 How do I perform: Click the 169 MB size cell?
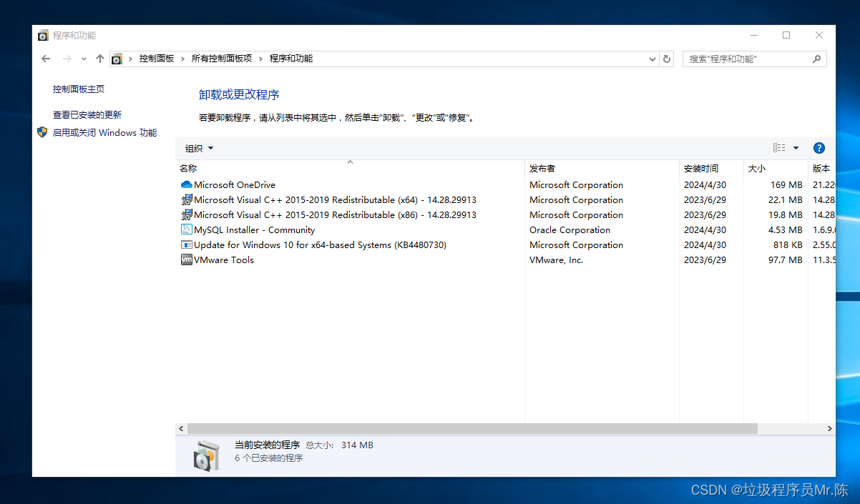tap(786, 184)
